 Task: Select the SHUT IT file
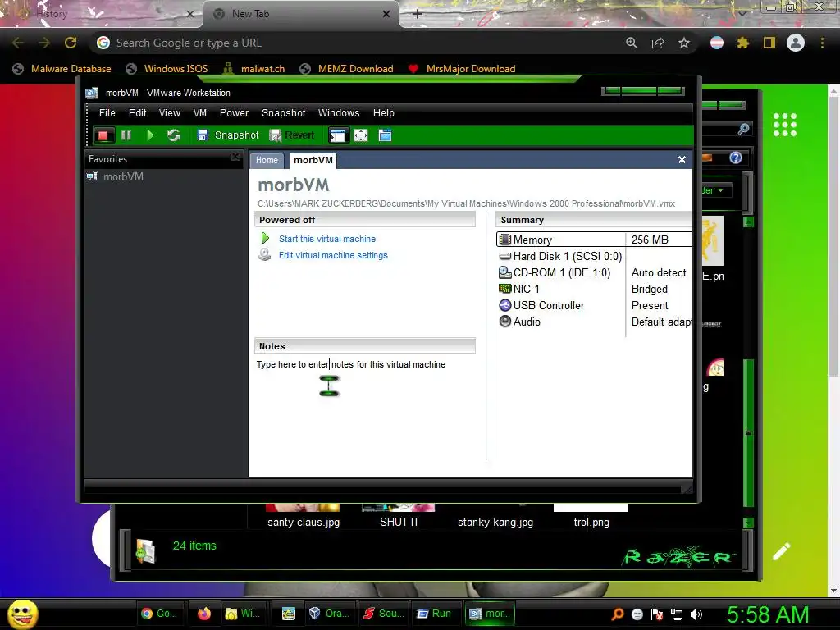coord(399,517)
